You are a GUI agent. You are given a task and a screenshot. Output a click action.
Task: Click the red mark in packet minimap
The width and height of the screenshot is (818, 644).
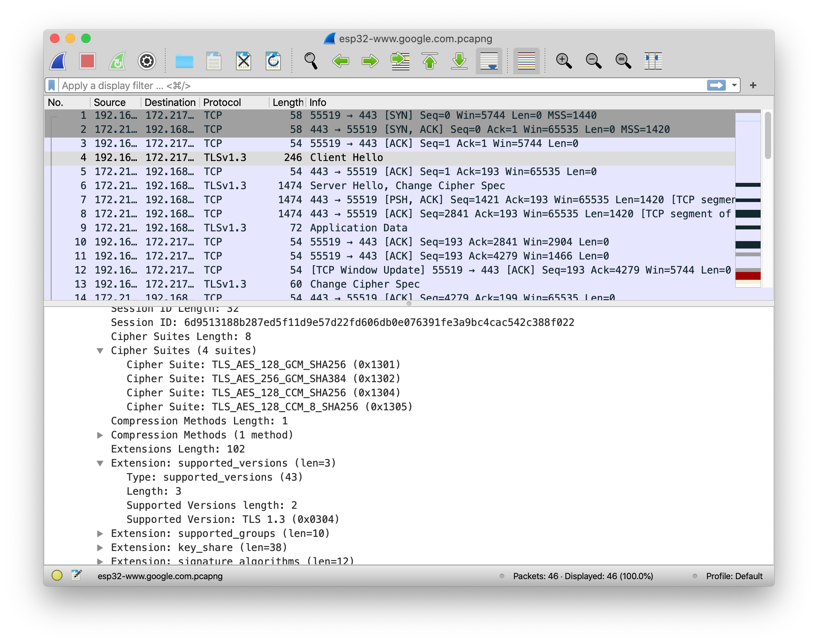[x=748, y=276]
